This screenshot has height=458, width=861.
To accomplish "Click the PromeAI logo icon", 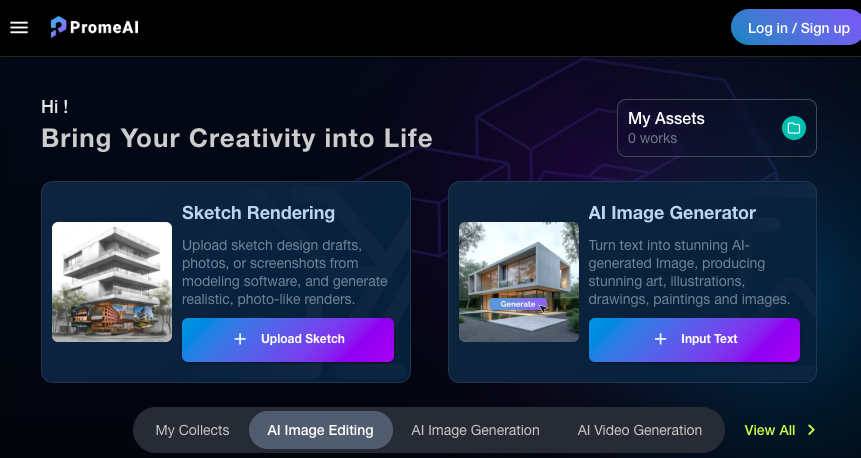I will 58,27.
